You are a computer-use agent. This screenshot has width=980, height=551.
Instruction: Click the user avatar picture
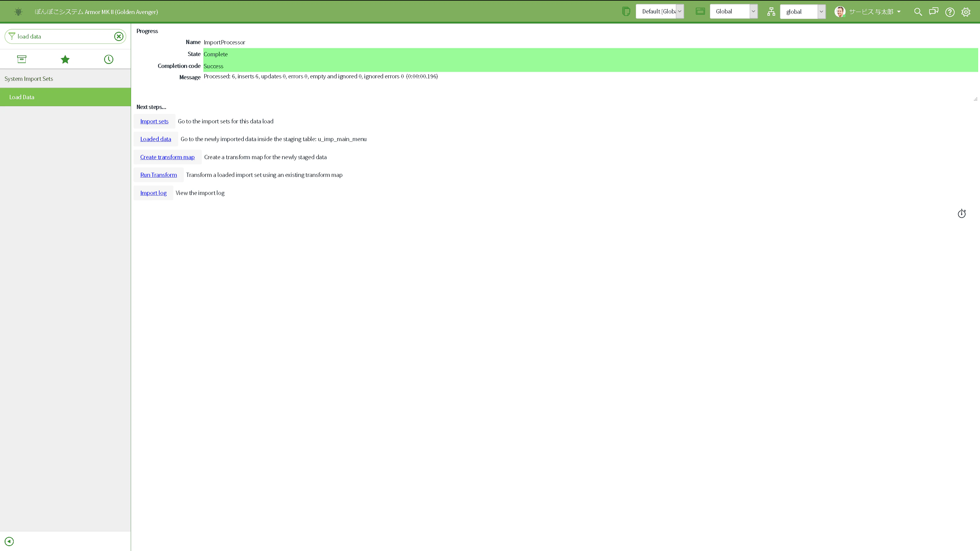pyautogui.click(x=840, y=12)
